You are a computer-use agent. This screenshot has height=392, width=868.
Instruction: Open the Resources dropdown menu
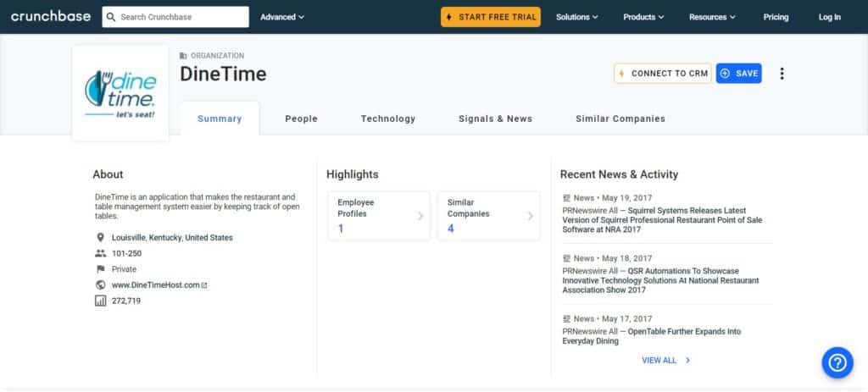click(712, 17)
